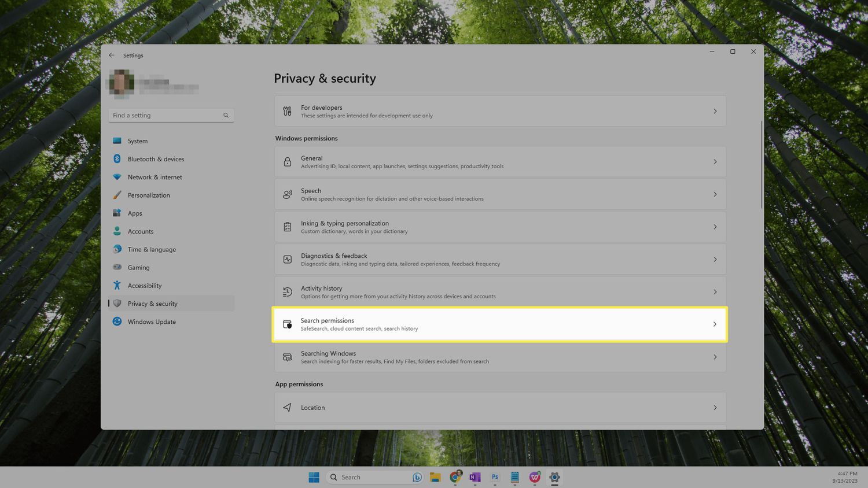Expand the For developers chevron
Image resolution: width=868 pixels, height=488 pixels.
(x=715, y=111)
